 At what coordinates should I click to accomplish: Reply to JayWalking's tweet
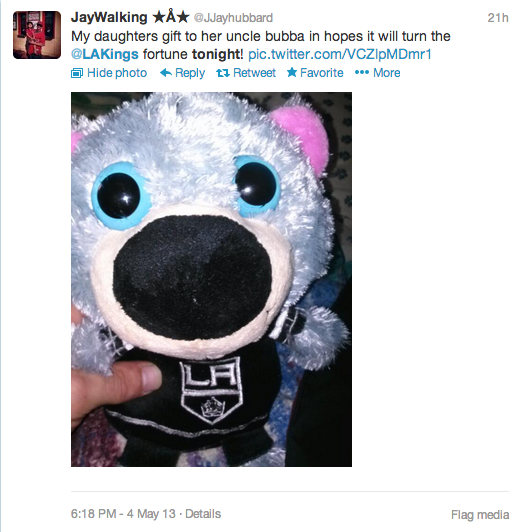(190, 73)
